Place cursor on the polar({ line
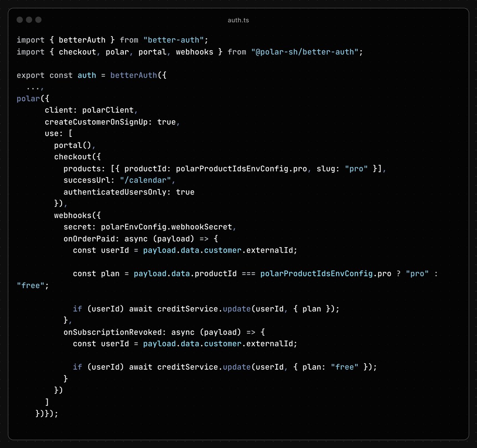The image size is (477, 448). point(33,99)
